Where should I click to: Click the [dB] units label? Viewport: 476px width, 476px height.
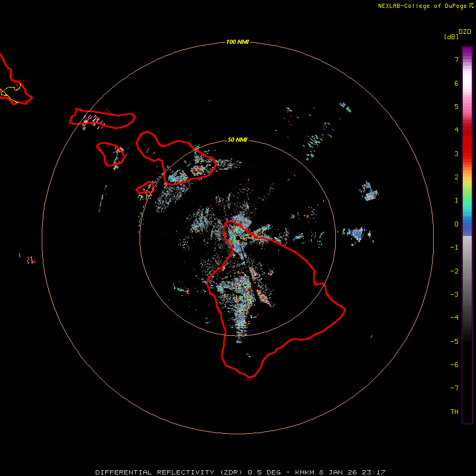[451, 36]
